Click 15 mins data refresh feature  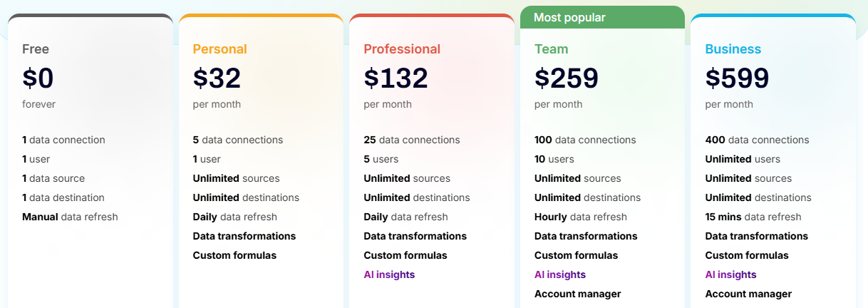(753, 217)
